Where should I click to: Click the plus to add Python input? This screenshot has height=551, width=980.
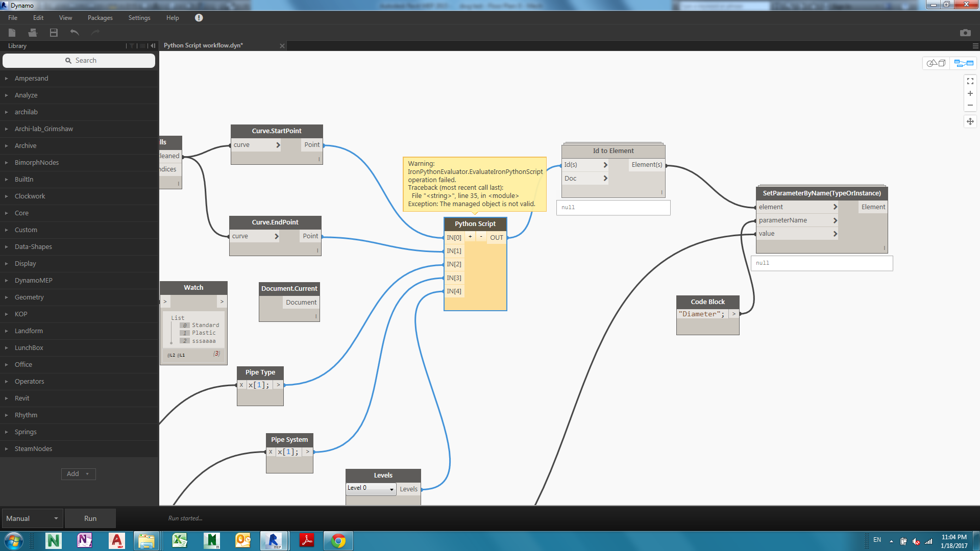pyautogui.click(x=470, y=237)
